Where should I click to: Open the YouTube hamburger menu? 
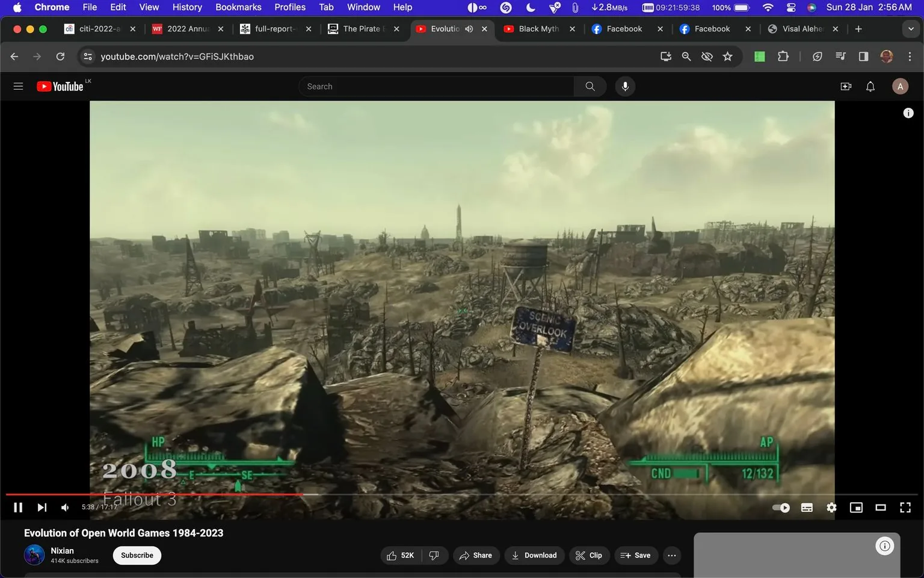(18, 86)
